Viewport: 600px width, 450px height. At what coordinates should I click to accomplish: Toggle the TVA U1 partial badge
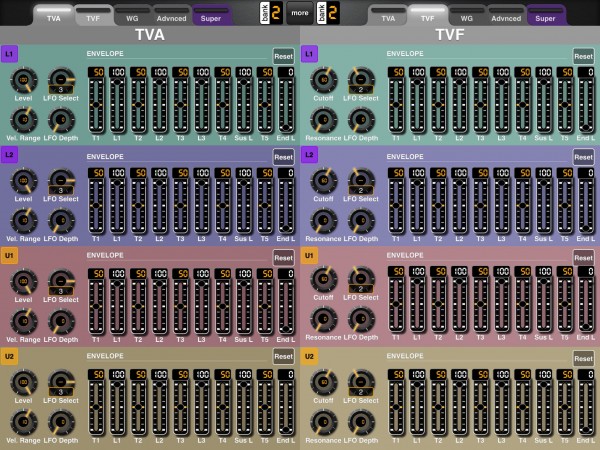tap(9, 255)
